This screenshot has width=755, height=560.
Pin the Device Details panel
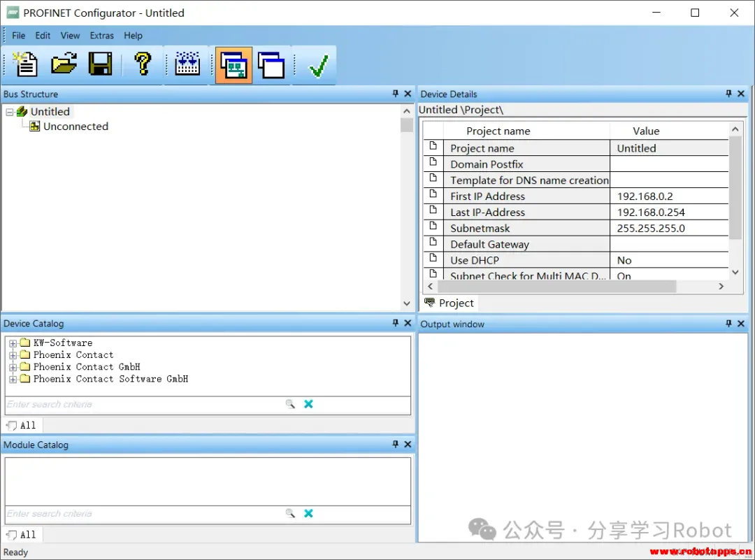point(728,94)
